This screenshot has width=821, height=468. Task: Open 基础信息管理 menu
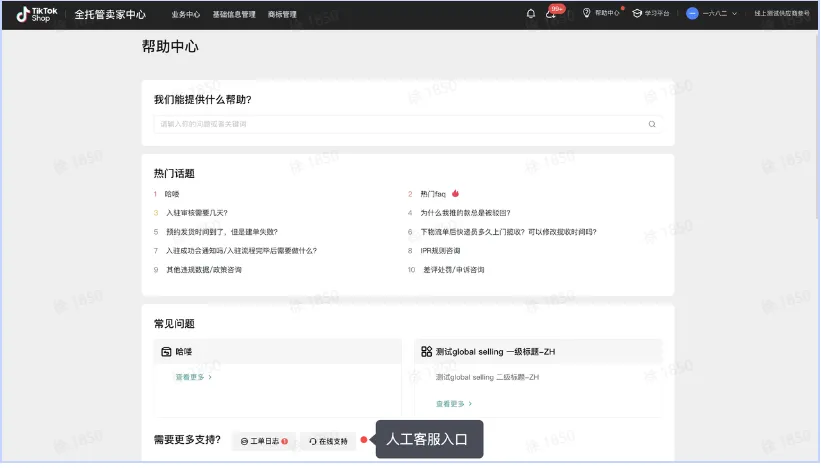pos(234,15)
